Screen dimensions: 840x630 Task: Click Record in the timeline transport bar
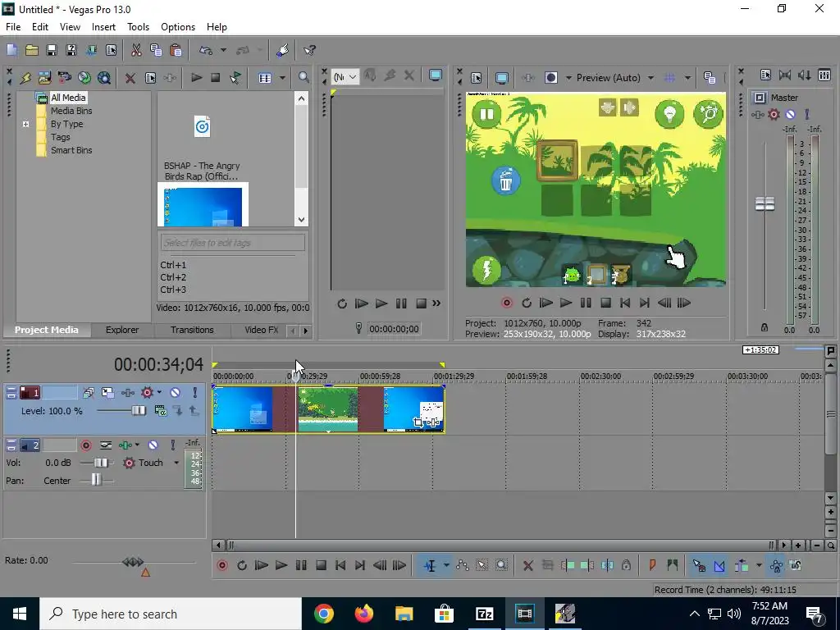click(221, 565)
